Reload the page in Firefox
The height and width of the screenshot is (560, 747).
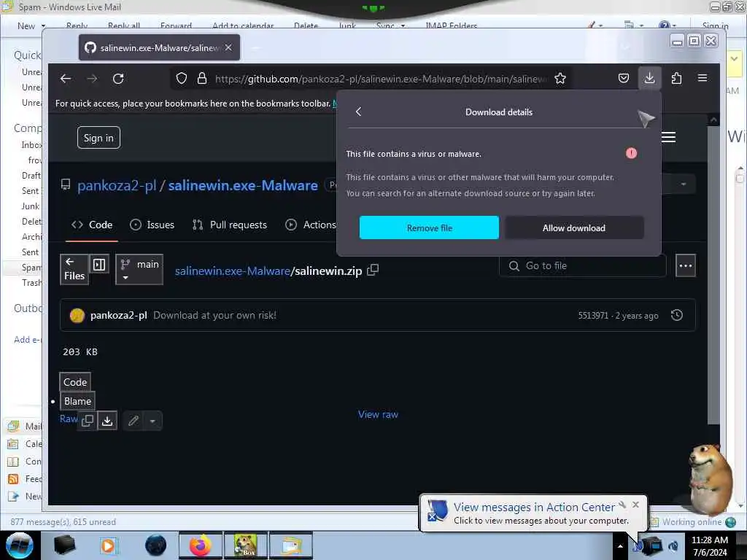coord(118,79)
